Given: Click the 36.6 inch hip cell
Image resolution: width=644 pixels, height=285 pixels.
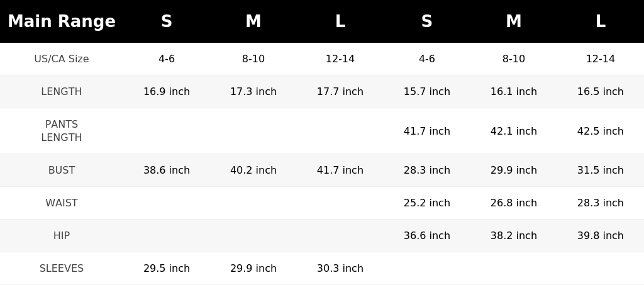Looking at the screenshot, I should click(x=427, y=236).
